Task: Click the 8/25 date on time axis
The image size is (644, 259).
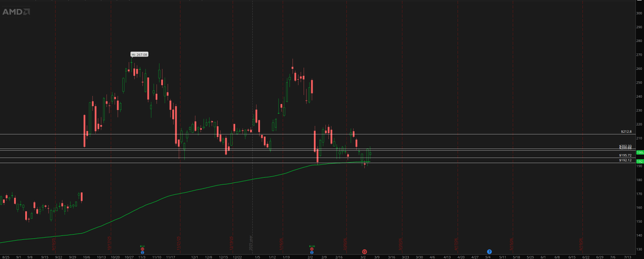Action: point(5,256)
